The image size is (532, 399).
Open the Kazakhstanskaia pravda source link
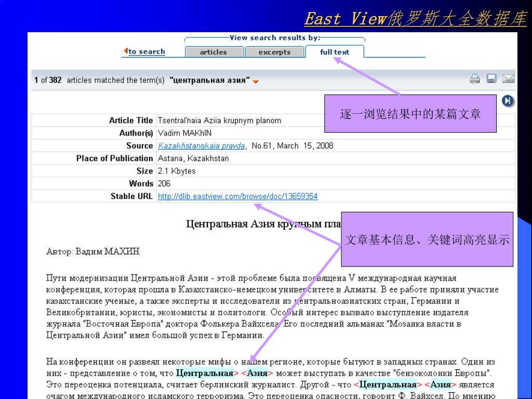[x=202, y=145]
